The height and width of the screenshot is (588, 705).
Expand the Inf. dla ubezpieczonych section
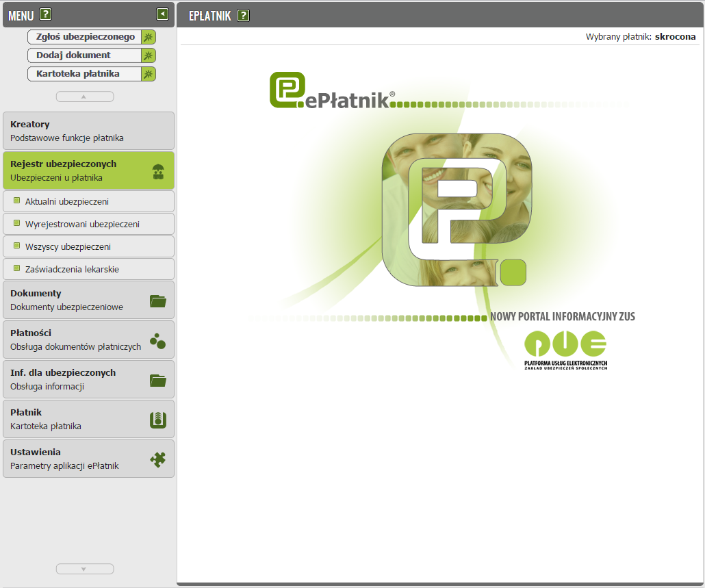click(88, 379)
